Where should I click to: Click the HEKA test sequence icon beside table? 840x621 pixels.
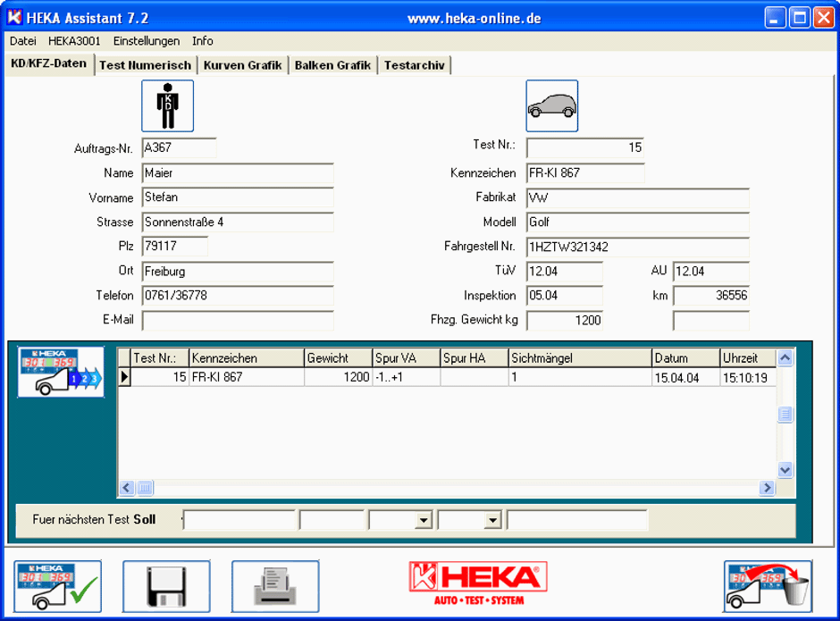click(61, 372)
